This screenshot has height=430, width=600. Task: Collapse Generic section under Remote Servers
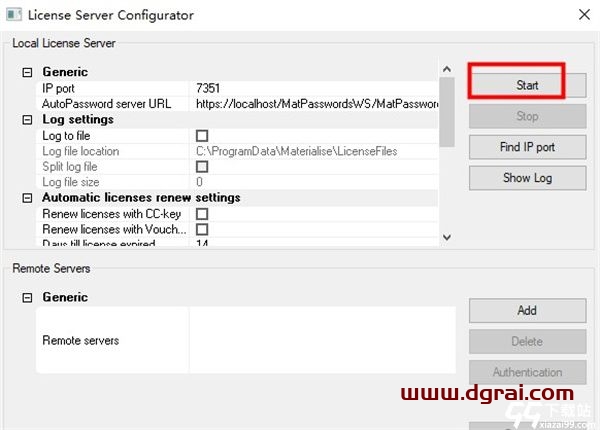(x=27, y=297)
